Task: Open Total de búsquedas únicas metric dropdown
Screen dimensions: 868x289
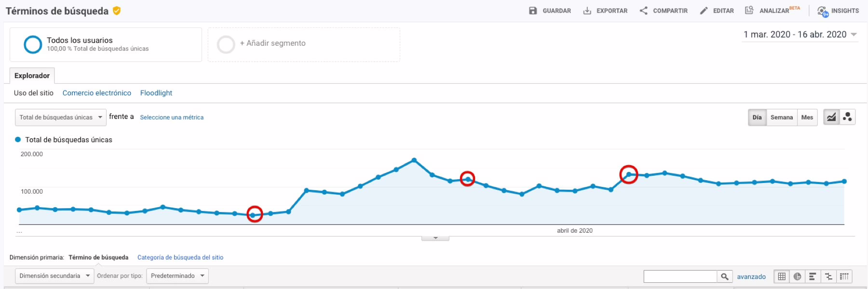Action: tap(61, 118)
